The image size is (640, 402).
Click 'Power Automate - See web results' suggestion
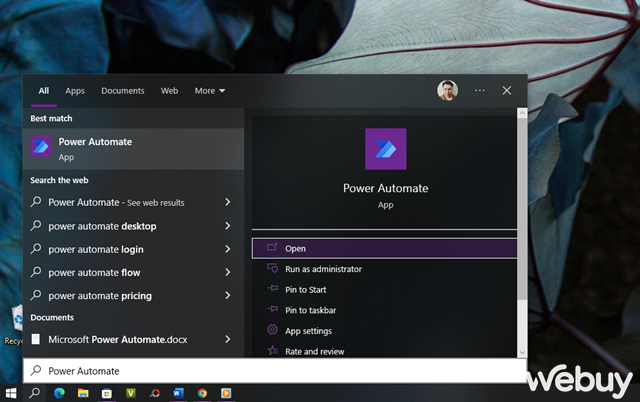coord(133,202)
